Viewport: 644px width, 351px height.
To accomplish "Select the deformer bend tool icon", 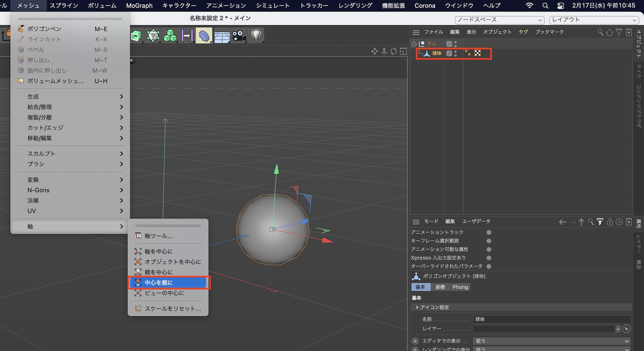I will click(204, 36).
